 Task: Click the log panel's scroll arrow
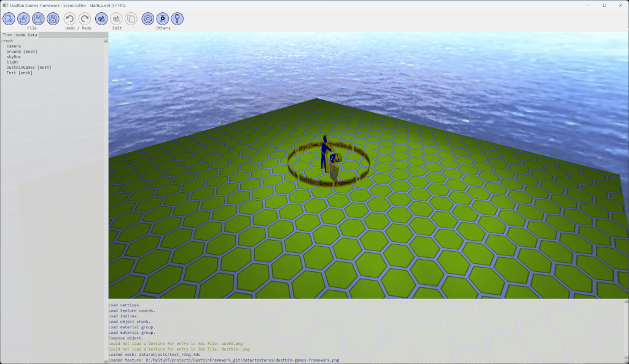click(626, 301)
